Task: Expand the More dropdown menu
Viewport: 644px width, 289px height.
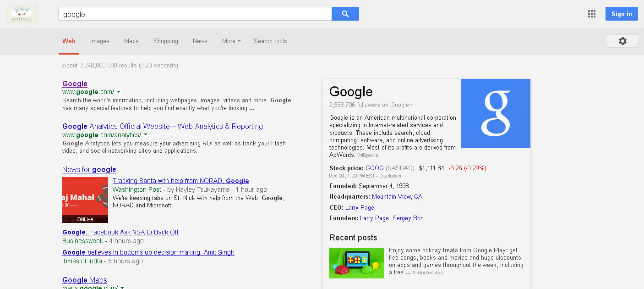Action: 231,41
